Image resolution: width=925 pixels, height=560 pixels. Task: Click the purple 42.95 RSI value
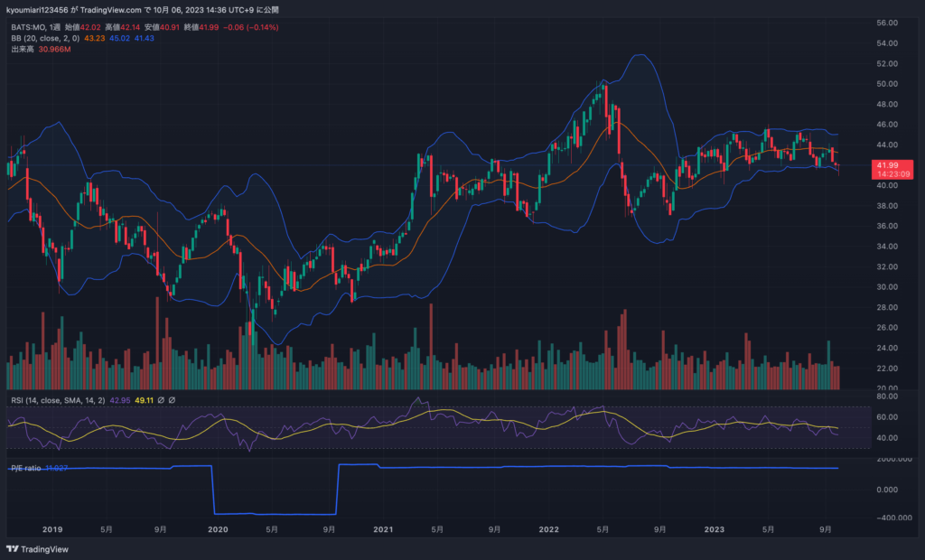click(x=120, y=400)
